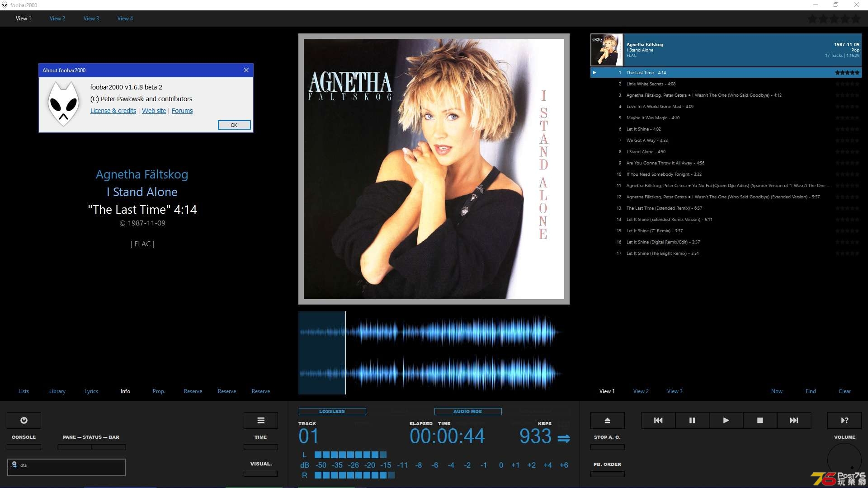Click Find in playlist toolbar
The image size is (868, 488).
click(811, 391)
